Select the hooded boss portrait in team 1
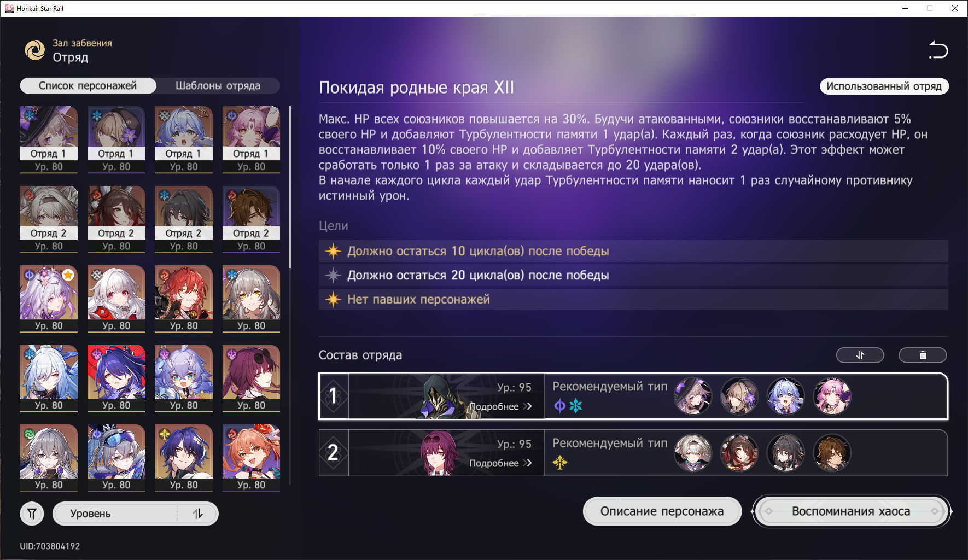968x560 pixels. 436,396
